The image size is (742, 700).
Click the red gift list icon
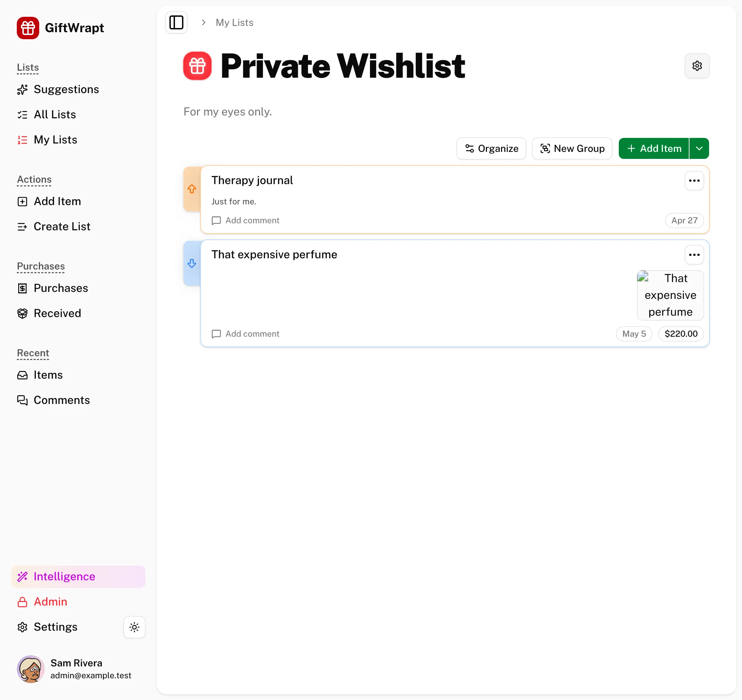[x=197, y=66]
